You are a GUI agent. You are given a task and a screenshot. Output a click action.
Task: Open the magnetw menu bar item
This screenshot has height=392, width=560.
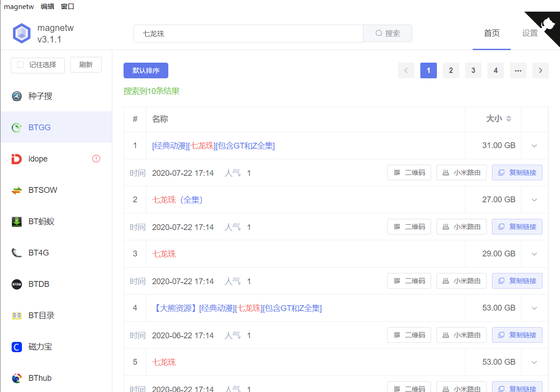[x=19, y=6]
